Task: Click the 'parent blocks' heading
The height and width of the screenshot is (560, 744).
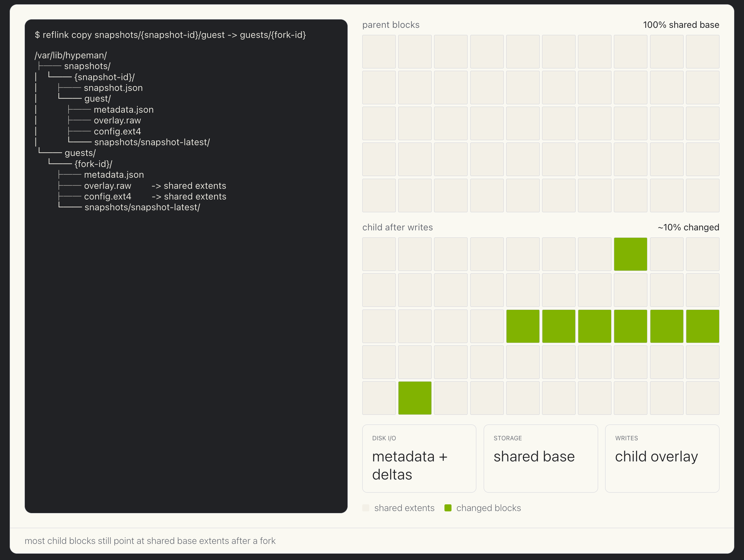Action: click(390, 25)
